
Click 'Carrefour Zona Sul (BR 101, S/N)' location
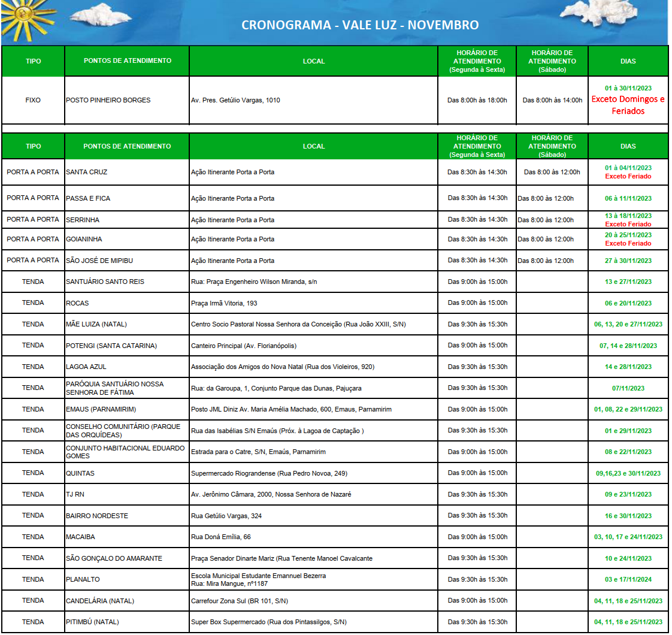(240, 600)
